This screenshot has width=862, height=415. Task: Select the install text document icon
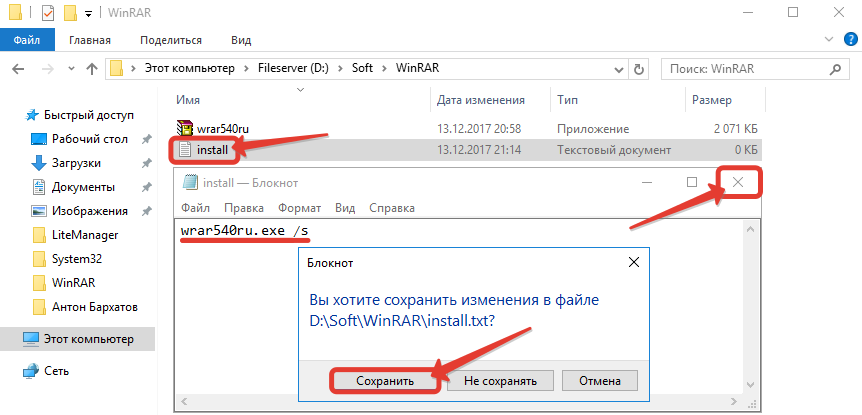(184, 150)
